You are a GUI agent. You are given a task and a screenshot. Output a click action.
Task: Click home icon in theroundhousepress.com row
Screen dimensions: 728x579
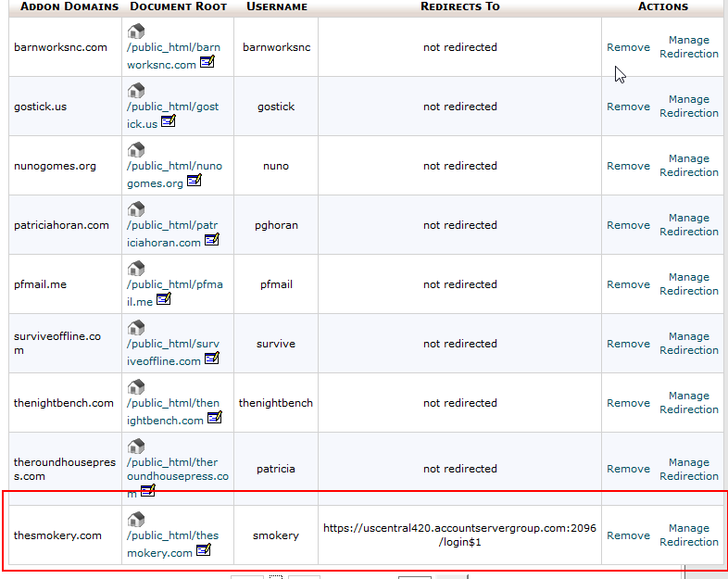click(x=136, y=447)
